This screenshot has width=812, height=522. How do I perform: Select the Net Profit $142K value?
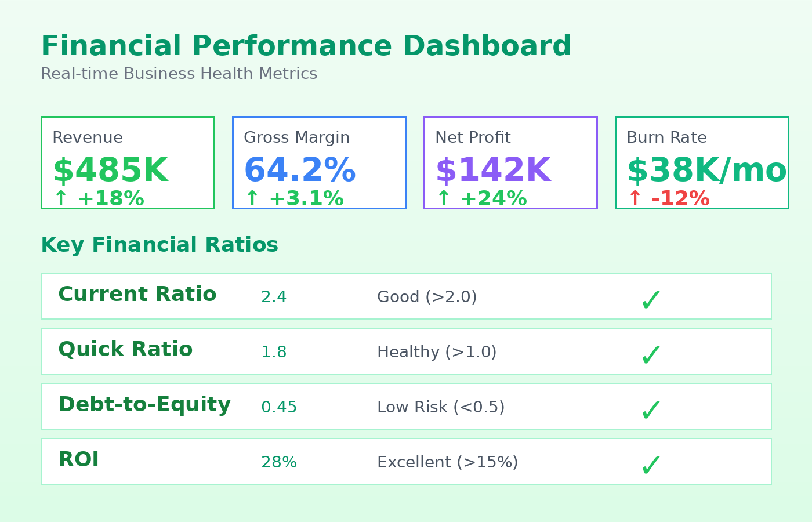coord(492,171)
